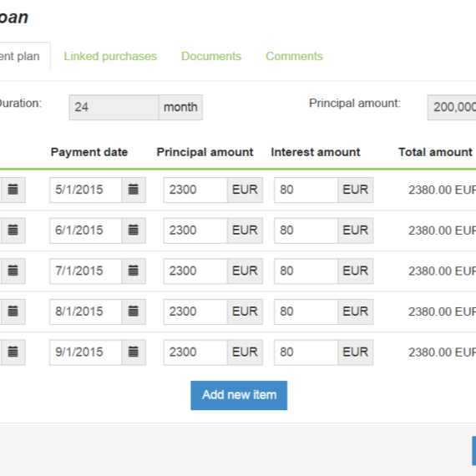This screenshot has width=476, height=476.
Task: Edit the 5/1/2015 payment date field
Action: (x=86, y=190)
